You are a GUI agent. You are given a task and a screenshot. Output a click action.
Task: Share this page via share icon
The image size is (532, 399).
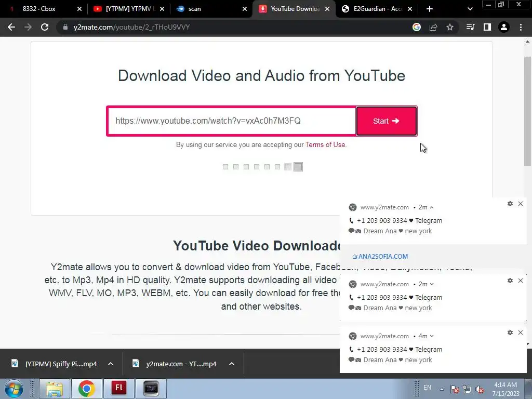(433, 27)
